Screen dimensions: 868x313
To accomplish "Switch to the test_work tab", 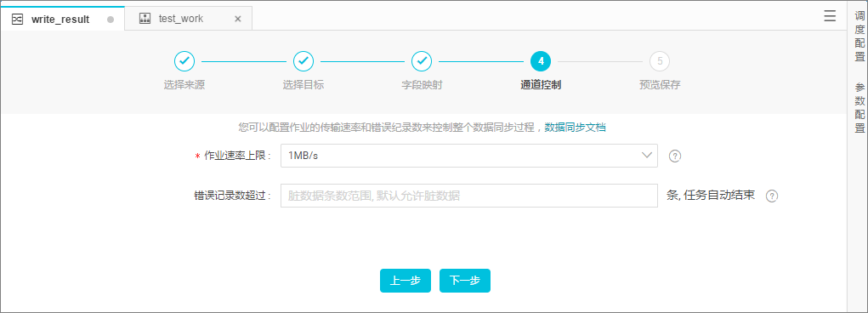I will point(189,19).
